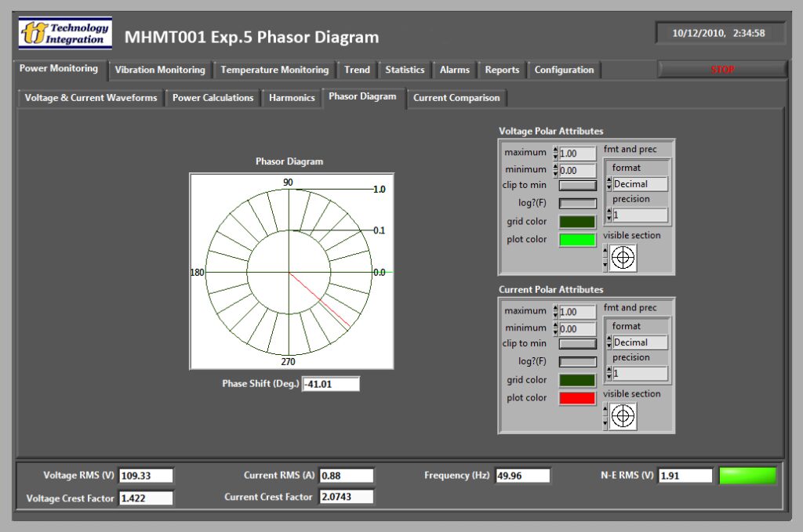Click Current Crest Factor value 2.0743
This screenshot has height=532, width=803.
pos(347,497)
